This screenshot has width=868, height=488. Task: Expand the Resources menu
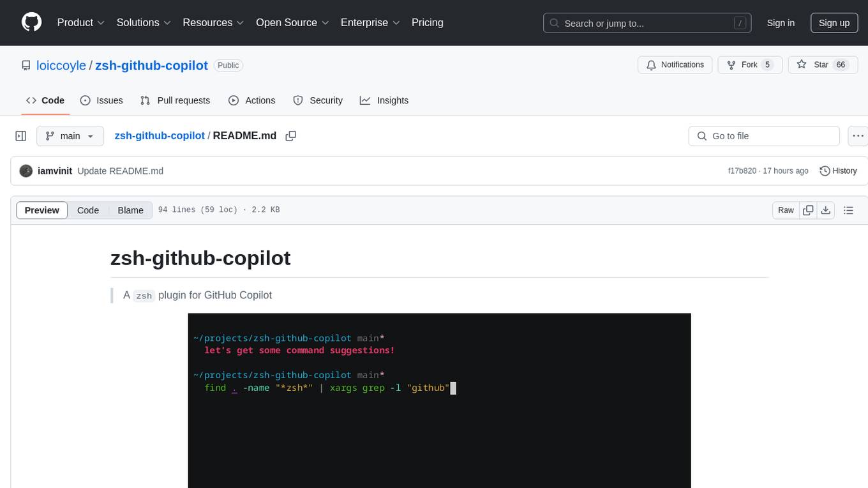point(213,22)
